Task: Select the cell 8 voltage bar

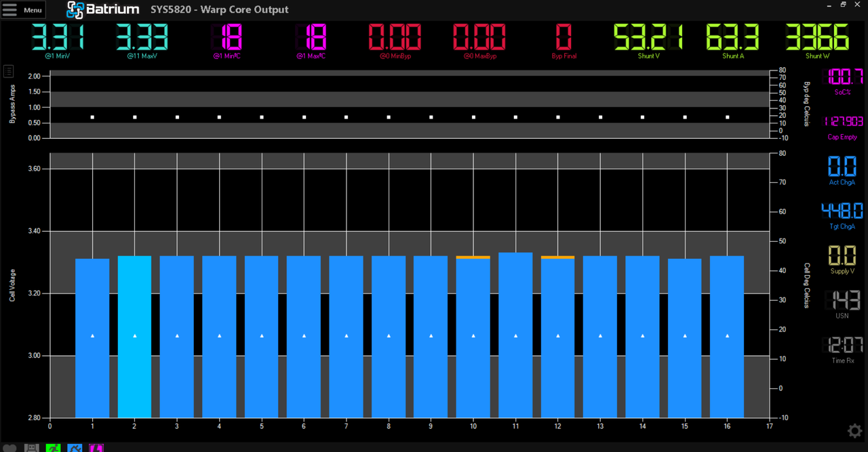Action: 389,337
